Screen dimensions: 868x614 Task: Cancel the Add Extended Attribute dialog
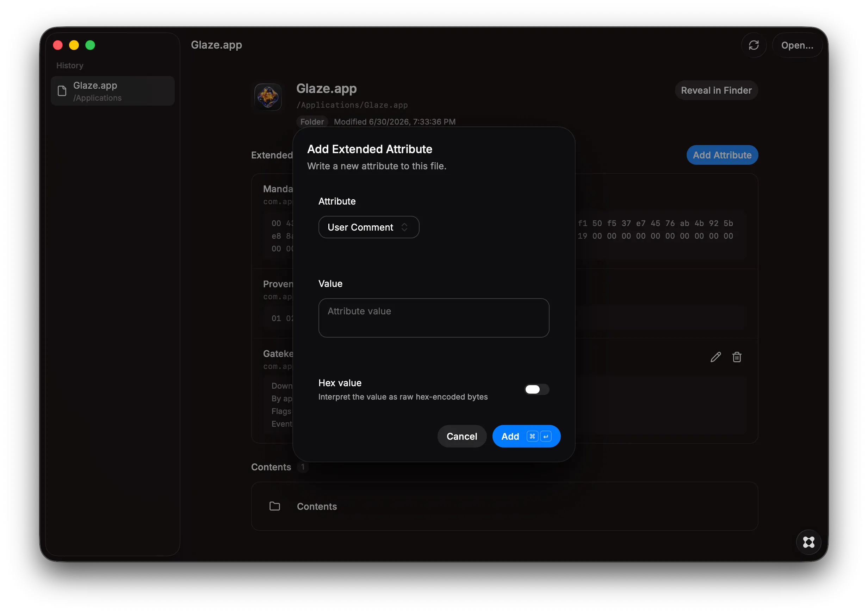[461, 436]
